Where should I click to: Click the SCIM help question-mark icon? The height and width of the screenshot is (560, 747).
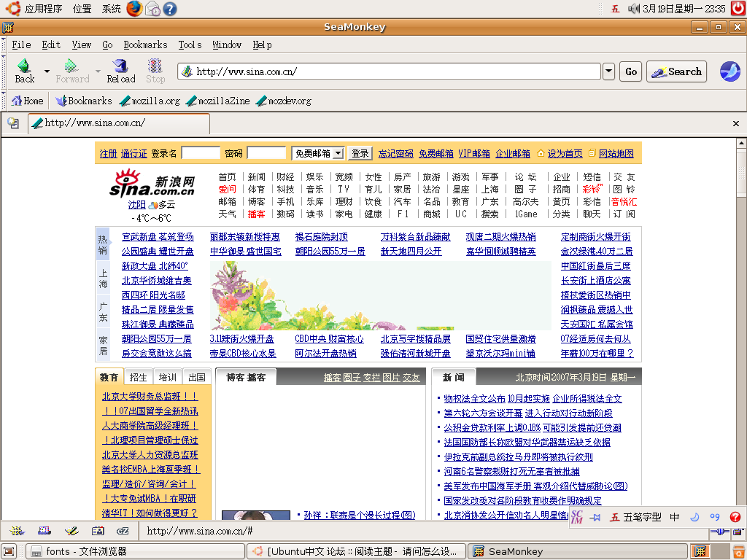tap(735, 517)
